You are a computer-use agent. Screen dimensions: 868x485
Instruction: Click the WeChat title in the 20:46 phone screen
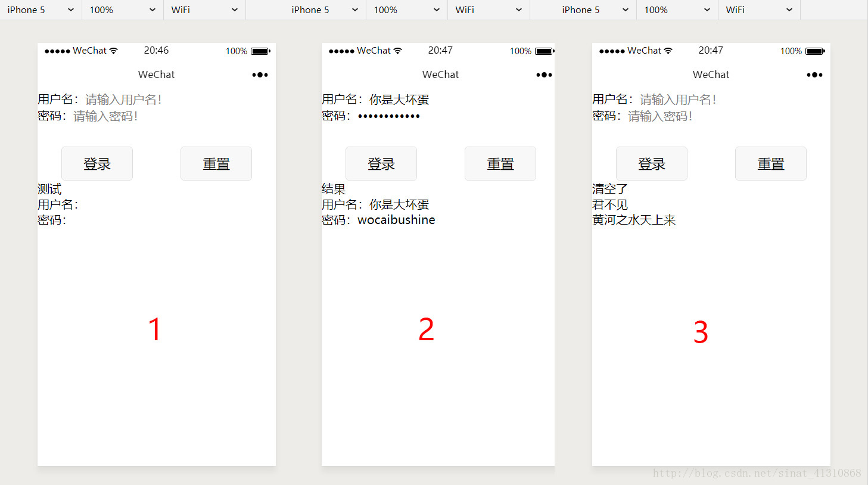tap(157, 74)
